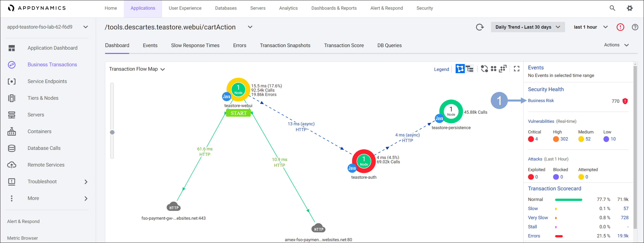The image size is (644, 243).
Task: Expand flow map to full screen
Action: 516,69
